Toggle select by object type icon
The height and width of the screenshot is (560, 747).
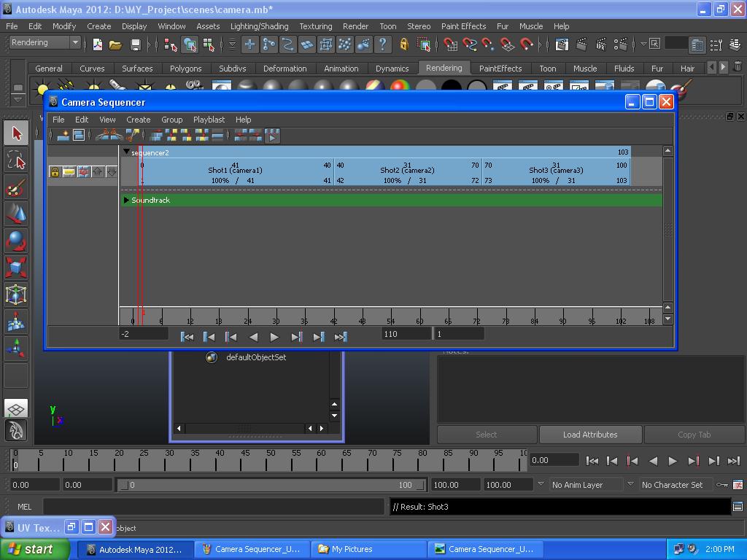click(x=190, y=44)
